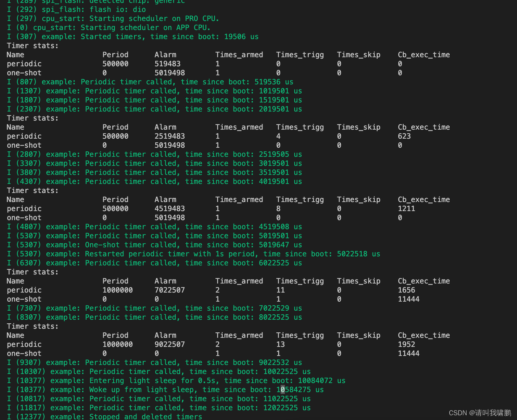Click the Times_trigg value 11
The width and height of the screenshot is (517, 420).
click(281, 290)
